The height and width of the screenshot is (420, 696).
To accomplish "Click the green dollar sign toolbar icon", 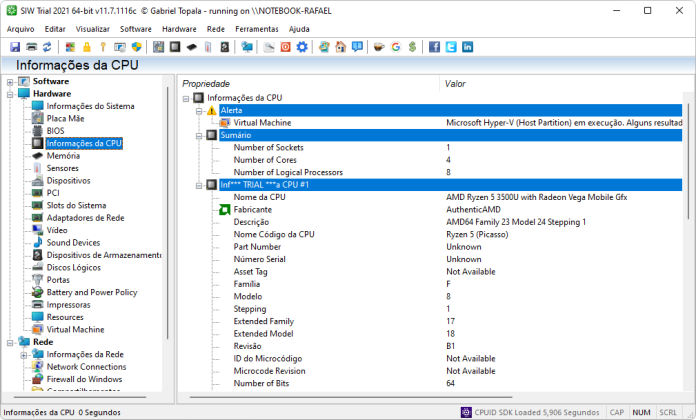I will [x=412, y=47].
